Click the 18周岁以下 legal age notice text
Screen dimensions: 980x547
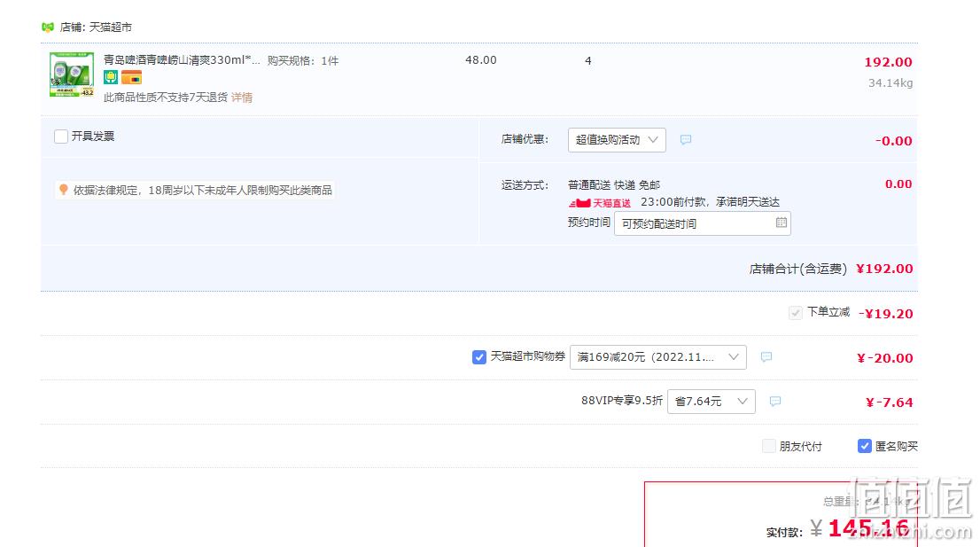point(203,190)
